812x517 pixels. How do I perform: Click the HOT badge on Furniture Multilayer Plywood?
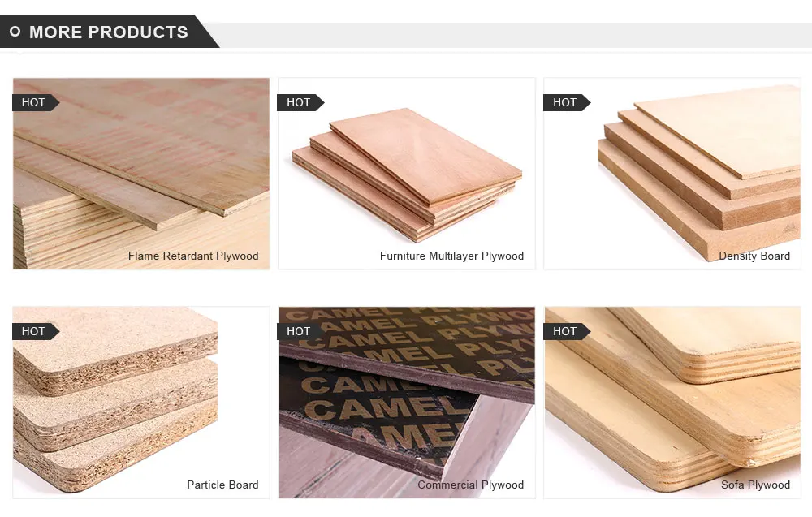coord(300,102)
